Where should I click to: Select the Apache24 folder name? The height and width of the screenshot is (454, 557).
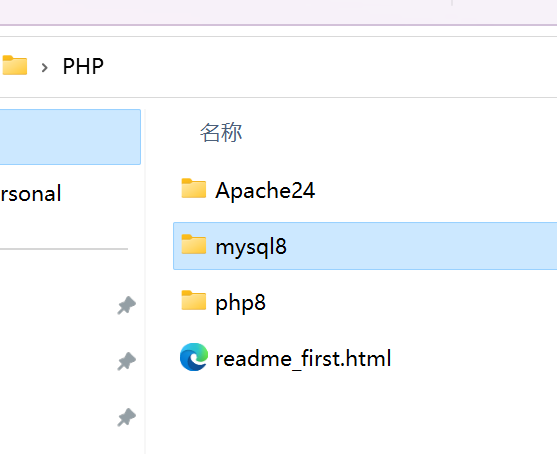pyautogui.click(x=265, y=190)
